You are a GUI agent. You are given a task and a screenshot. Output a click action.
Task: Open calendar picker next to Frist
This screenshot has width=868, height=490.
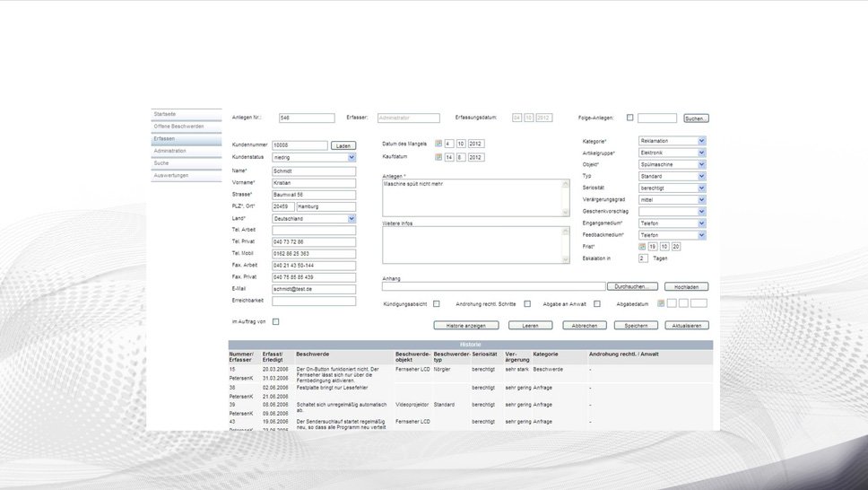(642, 247)
